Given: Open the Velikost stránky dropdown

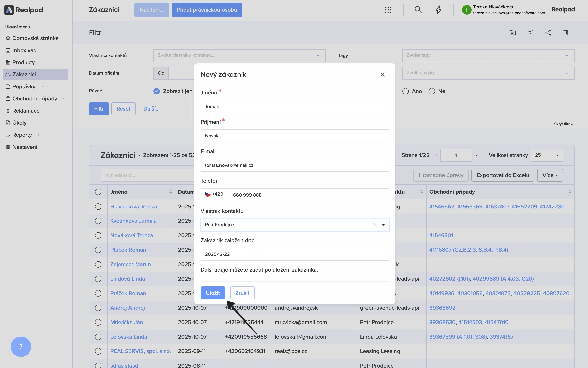Looking at the screenshot, I should [x=547, y=155].
